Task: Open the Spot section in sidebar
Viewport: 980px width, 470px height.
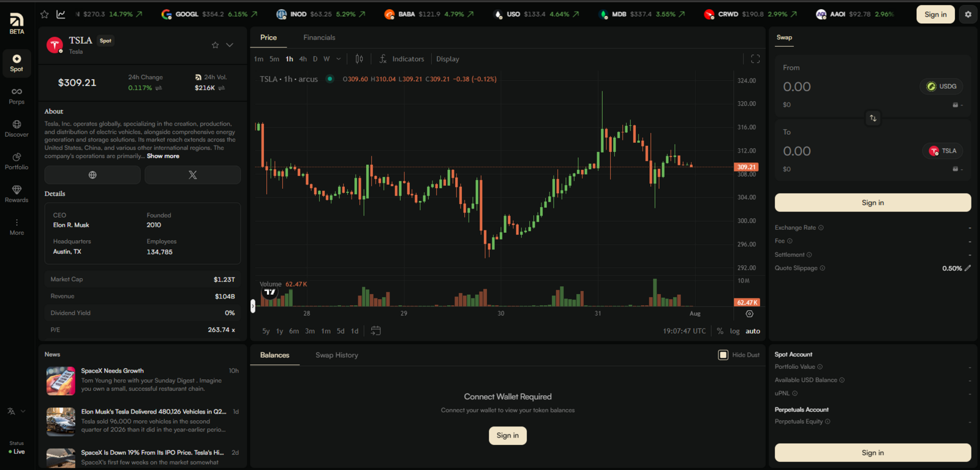Action: click(17, 63)
